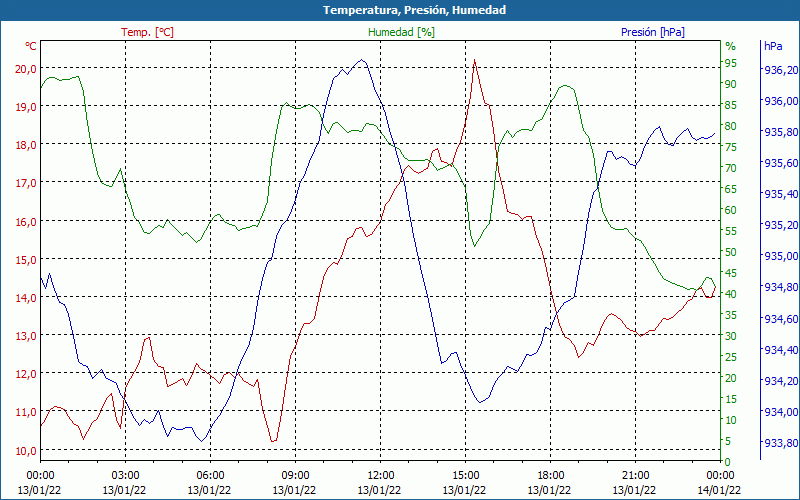800x500 pixels.
Task: Click the '933,80' pressure axis value
Action: pyautogui.click(x=782, y=443)
